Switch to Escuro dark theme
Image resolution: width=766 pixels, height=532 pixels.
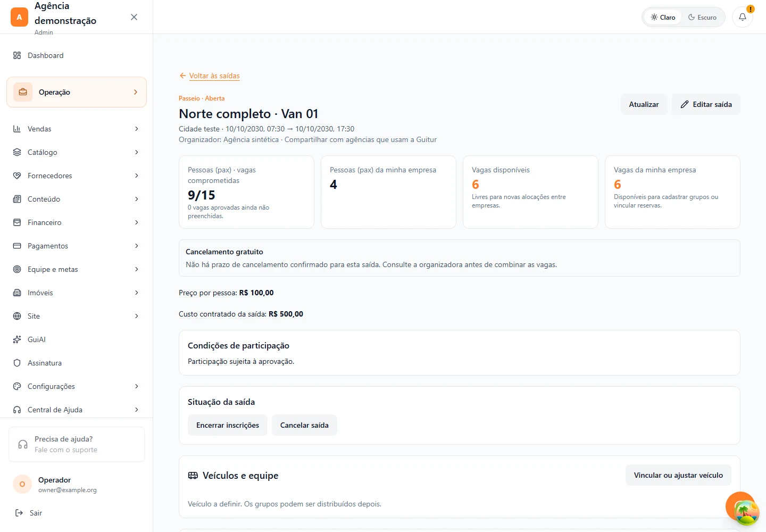(702, 17)
